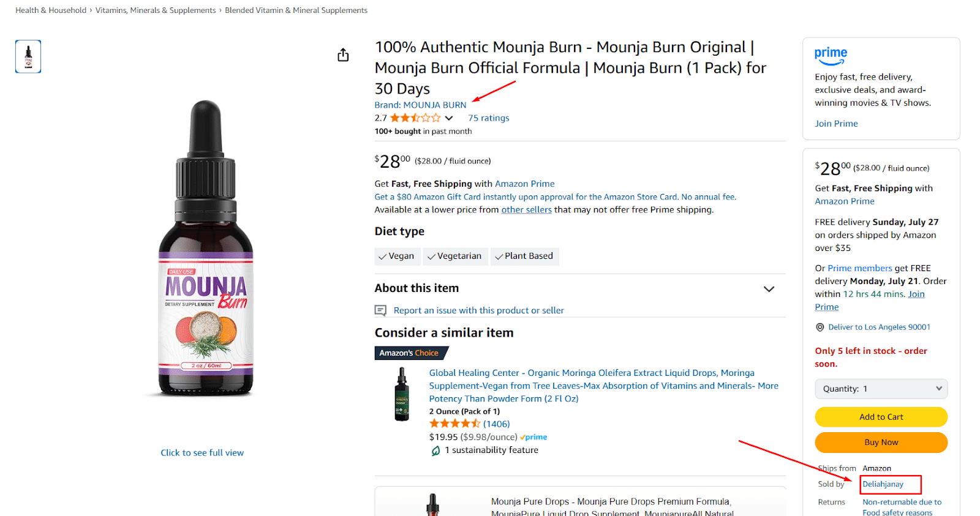Click the main Mounja Burn bottle image
The image size is (980, 516).
[x=206, y=248]
